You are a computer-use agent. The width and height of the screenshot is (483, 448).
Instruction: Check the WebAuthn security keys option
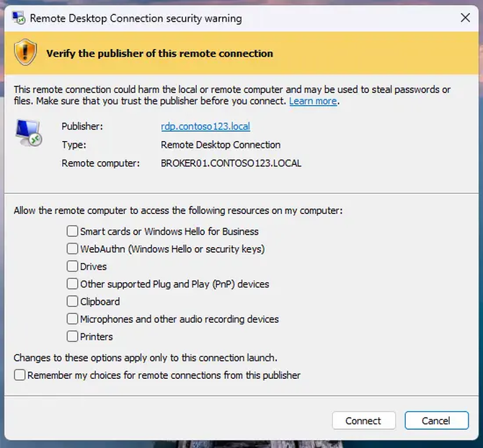72,249
